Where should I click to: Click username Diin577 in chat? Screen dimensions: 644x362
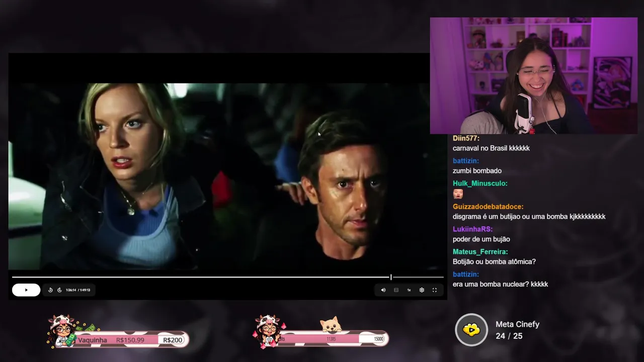click(466, 138)
